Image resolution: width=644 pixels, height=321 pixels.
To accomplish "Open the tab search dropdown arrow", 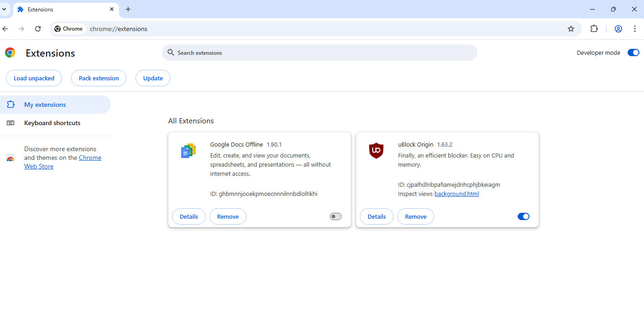I will [4, 9].
